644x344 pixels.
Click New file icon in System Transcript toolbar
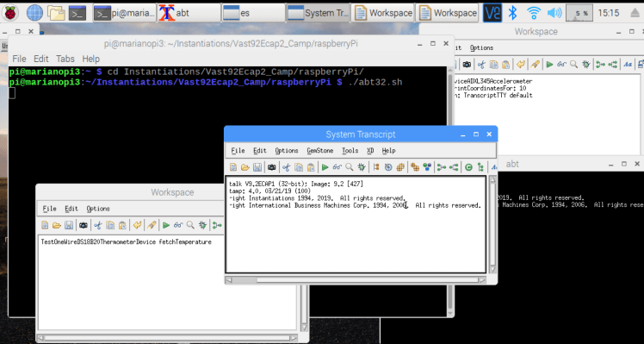tap(232, 167)
